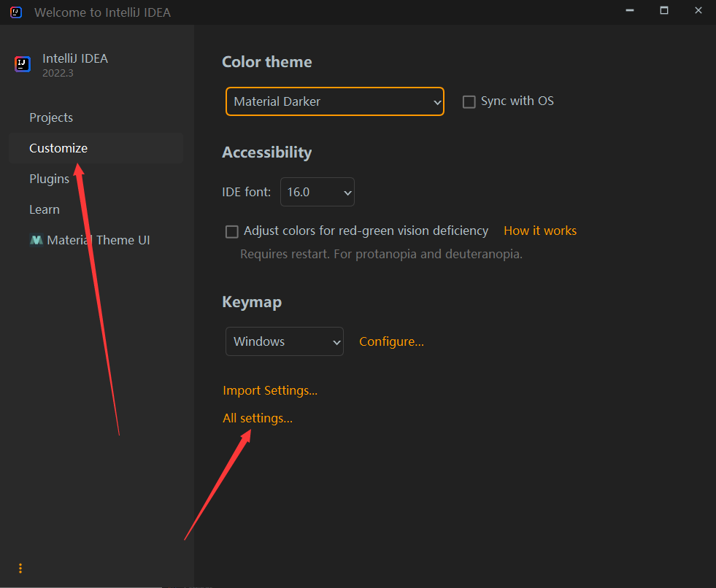Open the three-dot options menu at bottom left

pos(20,568)
